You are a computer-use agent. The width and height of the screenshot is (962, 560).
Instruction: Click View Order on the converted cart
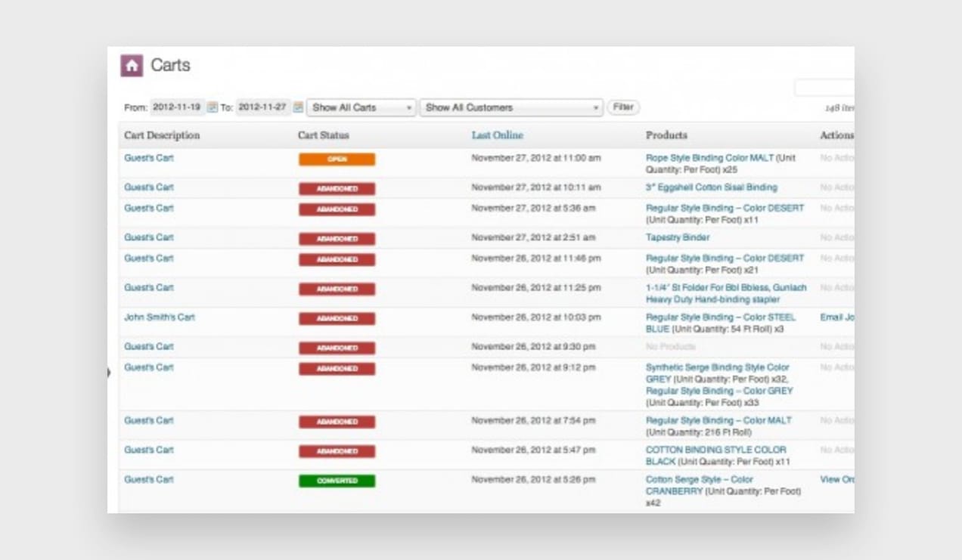tap(836, 479)
